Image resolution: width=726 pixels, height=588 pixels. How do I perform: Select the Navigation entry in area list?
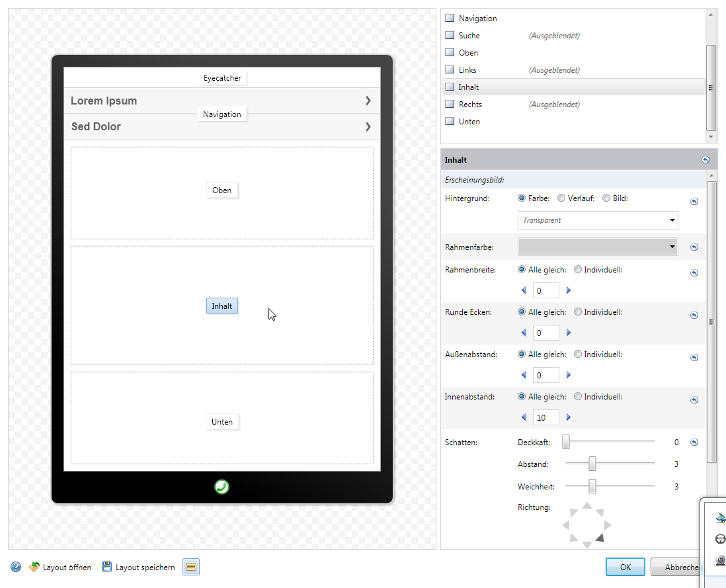[x=477, y=19]
